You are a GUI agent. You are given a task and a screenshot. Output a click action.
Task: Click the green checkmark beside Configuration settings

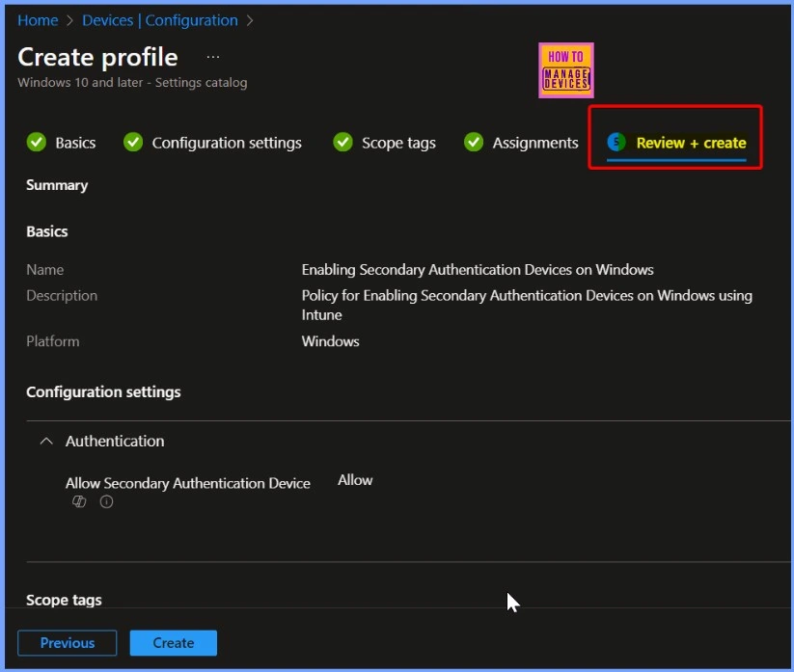133,143
